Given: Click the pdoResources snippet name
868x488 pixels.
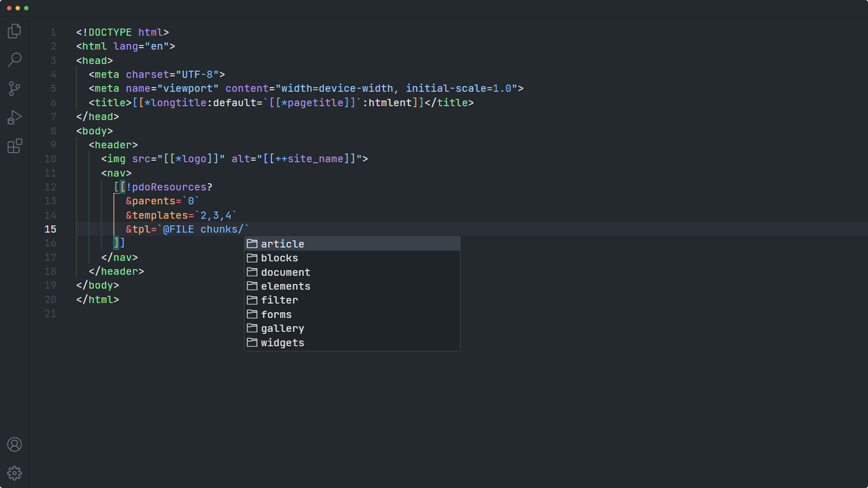Looking at the screenshot, I should [x=169, y=187].
